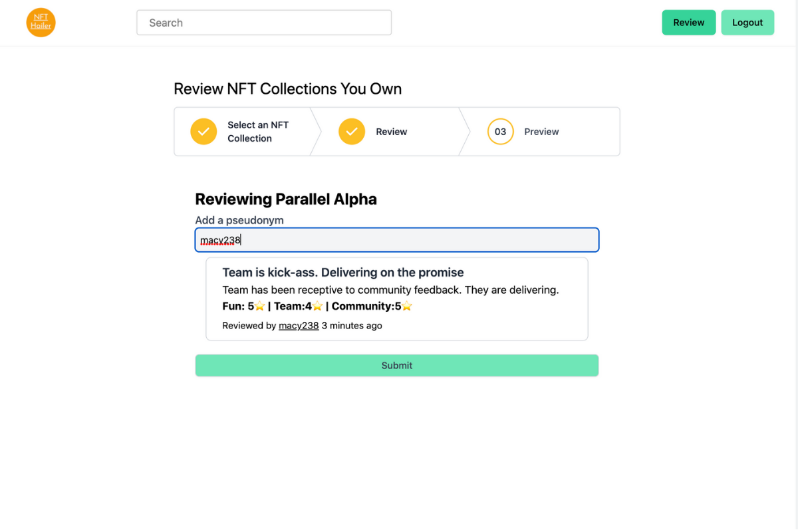
Task: Open the Review step label
Action: point(391,132)
